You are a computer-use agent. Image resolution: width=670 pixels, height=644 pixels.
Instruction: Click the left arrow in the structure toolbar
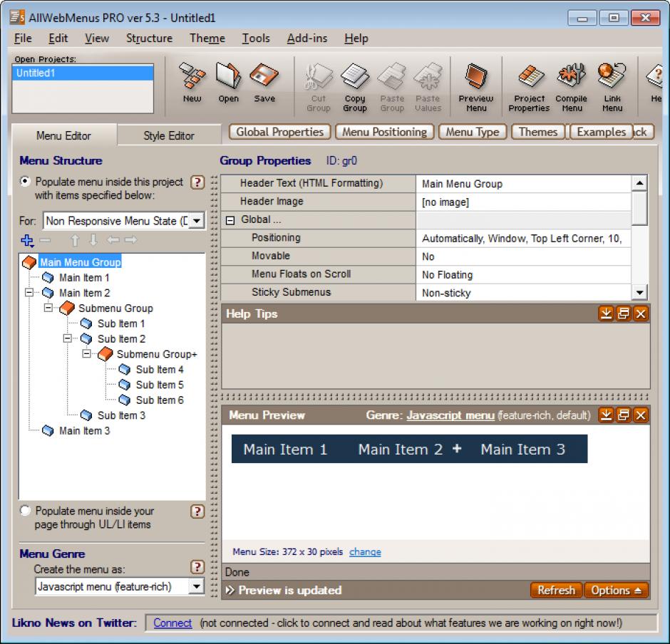click(x=113, y=240)
